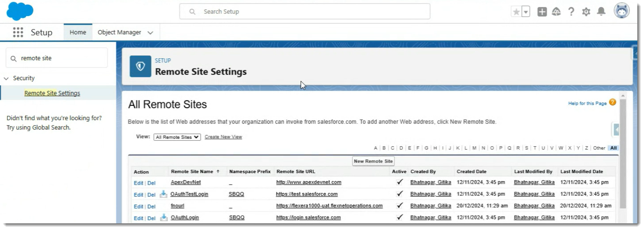The height and width of the screenshot is (230, 644).
Task: Switch to the Object Manager tab
Action: tap(119, 32)
